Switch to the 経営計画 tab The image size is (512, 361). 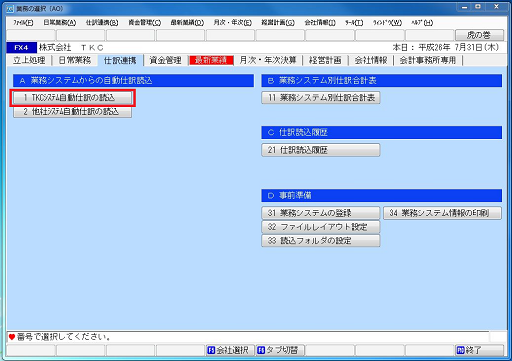[325, 60]
